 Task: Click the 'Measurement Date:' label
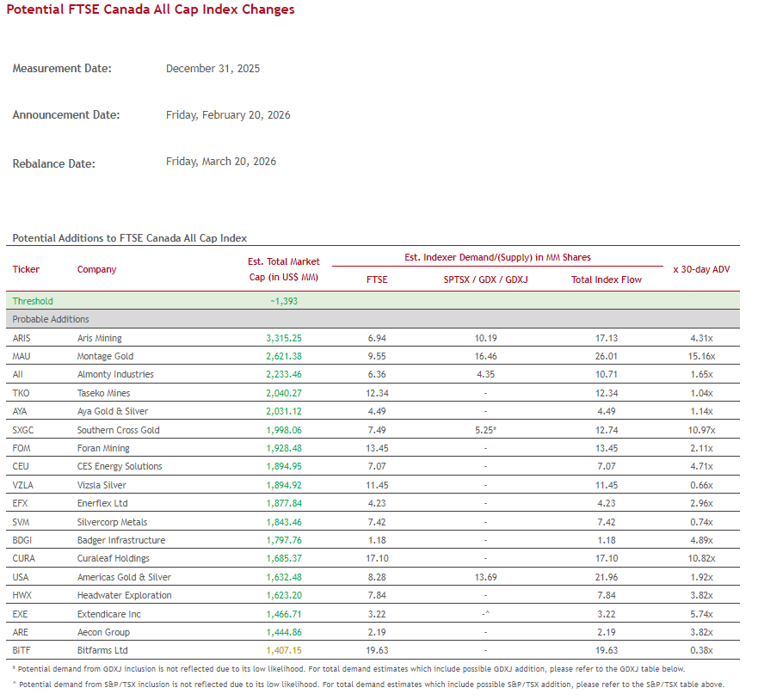(x=62, y=69)
